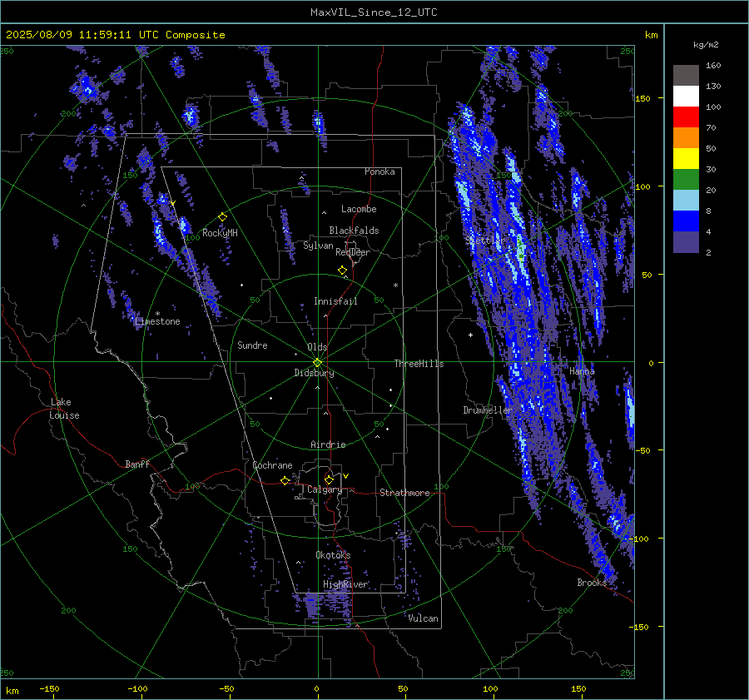Image resolution: width=749 pixels, height=700 pixels.
Task: Click the Blackfalds city label
Action: (x=354, y=231)
